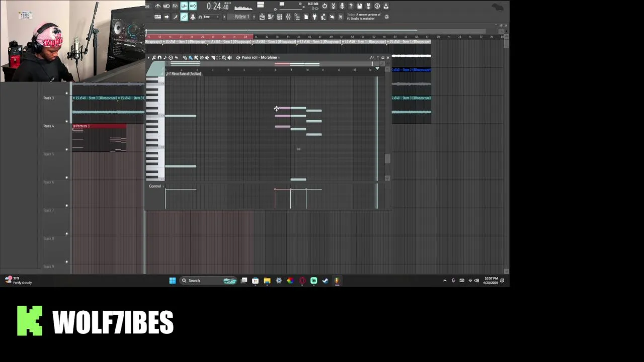
Task: Adjust the tempo slider in top toolbar
Action: (292, 9)
